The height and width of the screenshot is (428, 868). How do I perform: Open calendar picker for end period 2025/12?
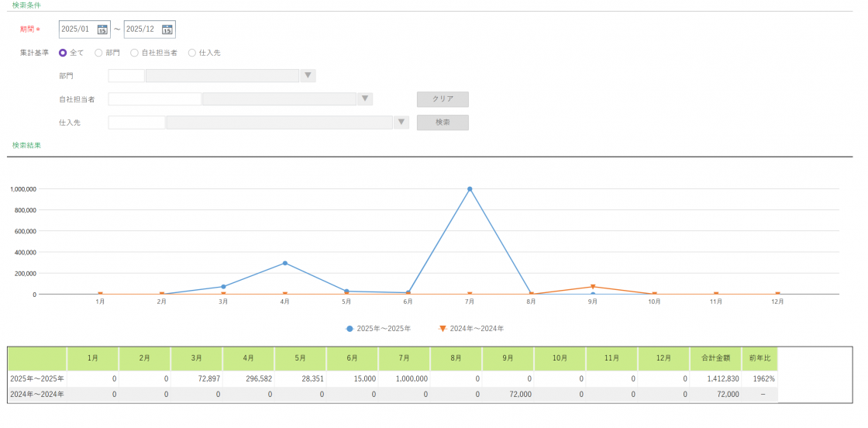pyautogui.click(x=167, y=29)
